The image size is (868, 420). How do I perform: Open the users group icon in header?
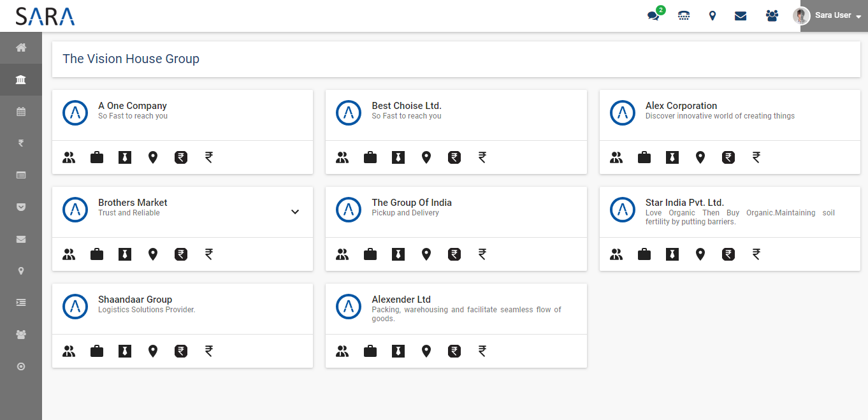coord(772,16)
